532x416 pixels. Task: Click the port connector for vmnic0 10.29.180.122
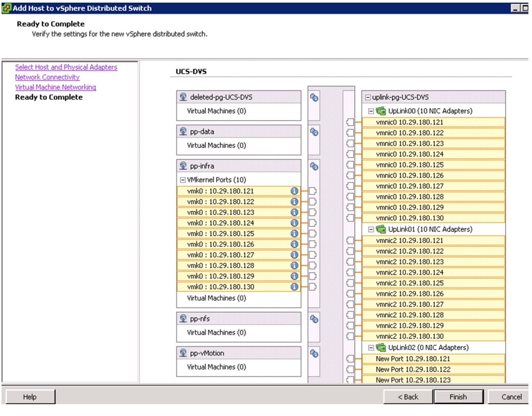pos(351,132)
